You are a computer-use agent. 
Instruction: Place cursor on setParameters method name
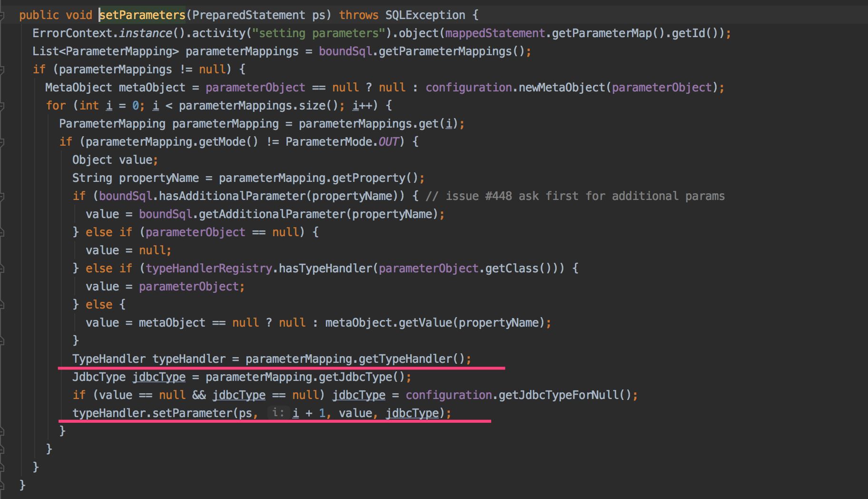tap(142, 15)
